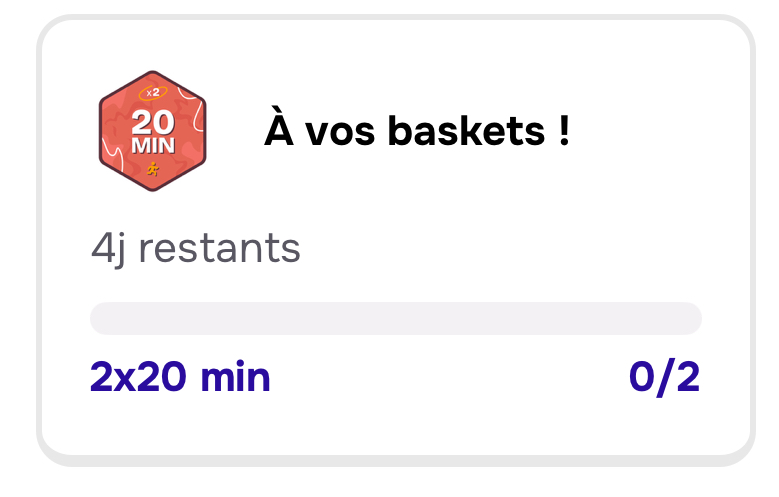Click the red hexagon 20 MIN badge
The height and width of the screenshot is (497, 779).
152,132
